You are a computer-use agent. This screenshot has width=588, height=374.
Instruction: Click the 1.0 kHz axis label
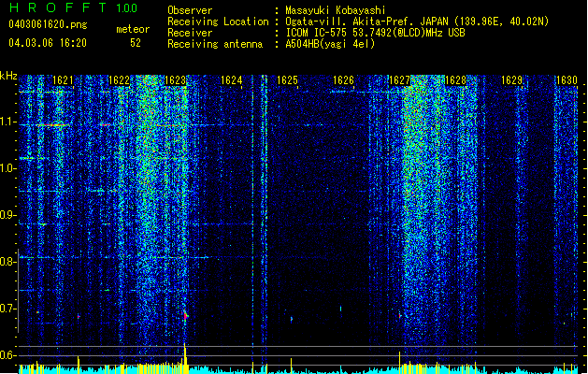[7, 168]
